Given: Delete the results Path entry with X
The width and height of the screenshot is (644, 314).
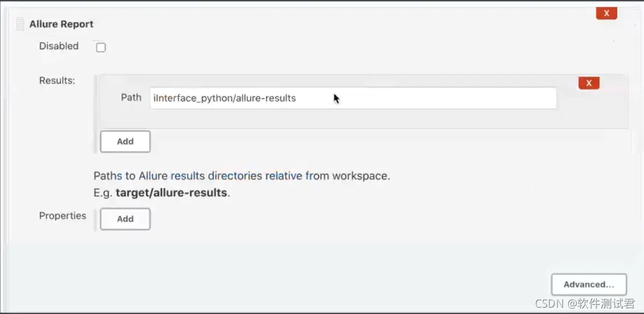Looking at the screenshot, I should pos(589,83).
